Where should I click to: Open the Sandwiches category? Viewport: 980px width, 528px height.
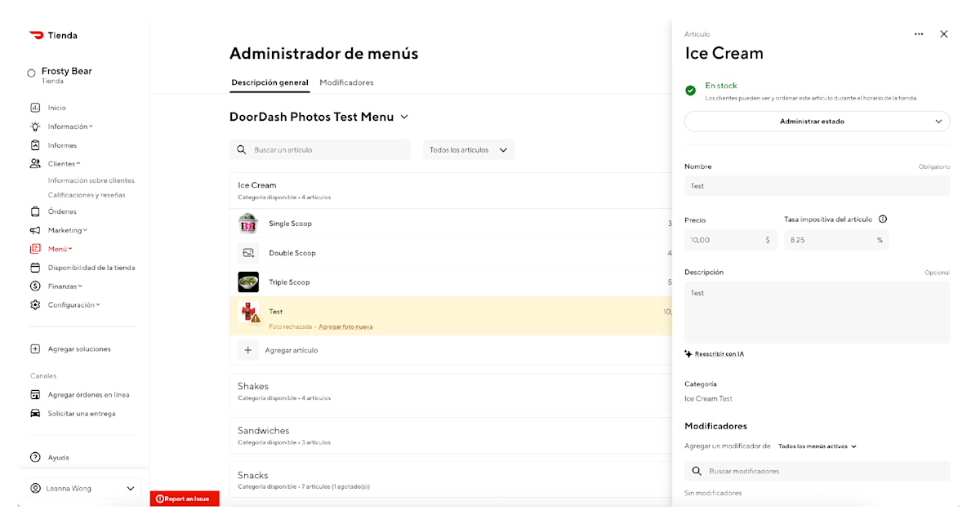pos(451,436)
